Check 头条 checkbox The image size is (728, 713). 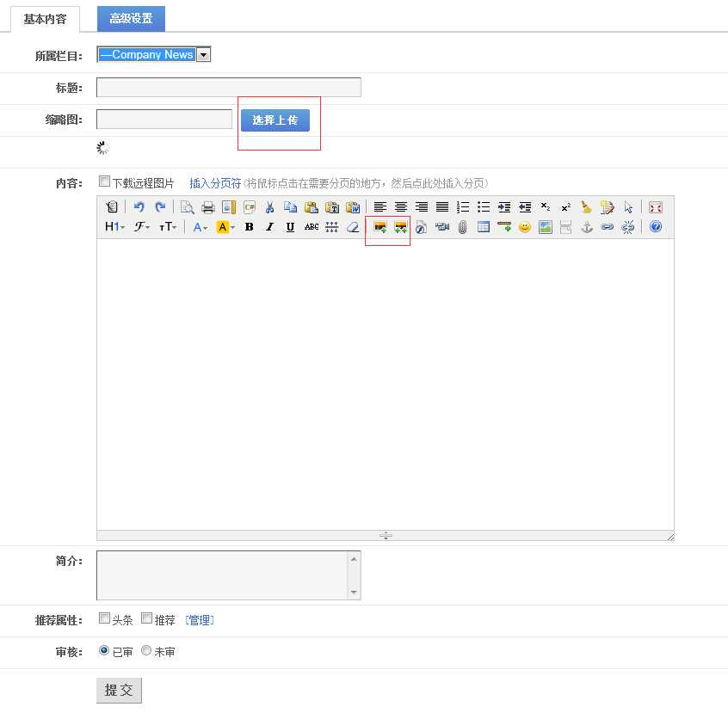(104, 618)
